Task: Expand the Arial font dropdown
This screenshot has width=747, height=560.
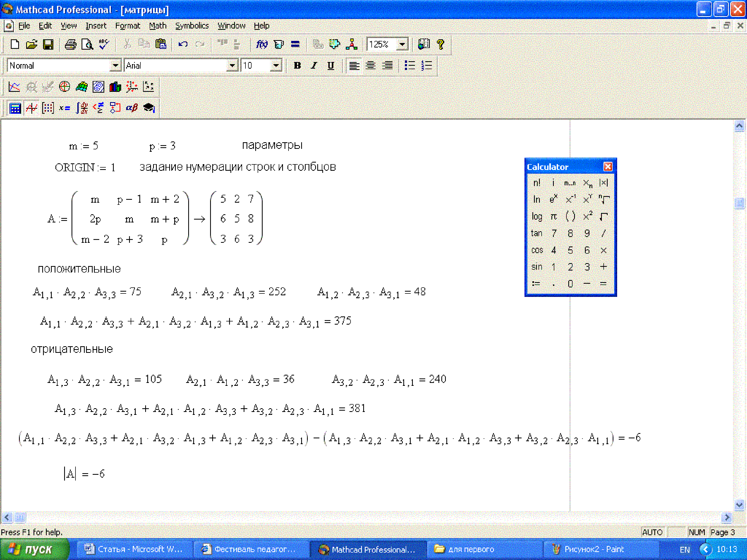Action: coord(232,65)
